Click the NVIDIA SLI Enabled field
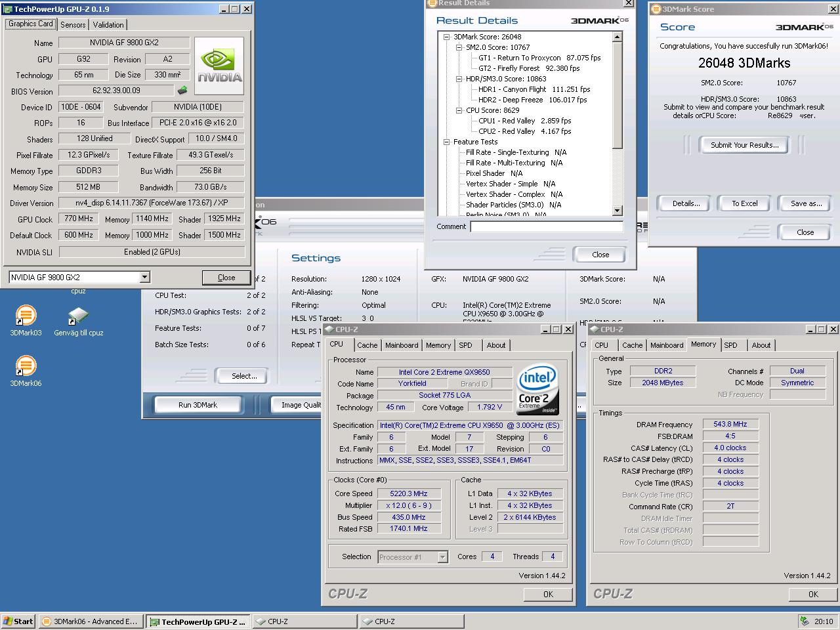The image size is (840, 630). (152, 252)
